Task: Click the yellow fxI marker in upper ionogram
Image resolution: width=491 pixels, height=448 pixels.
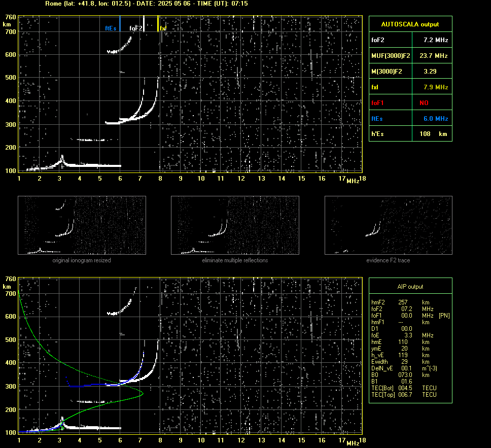Action: tap(158, 24)
